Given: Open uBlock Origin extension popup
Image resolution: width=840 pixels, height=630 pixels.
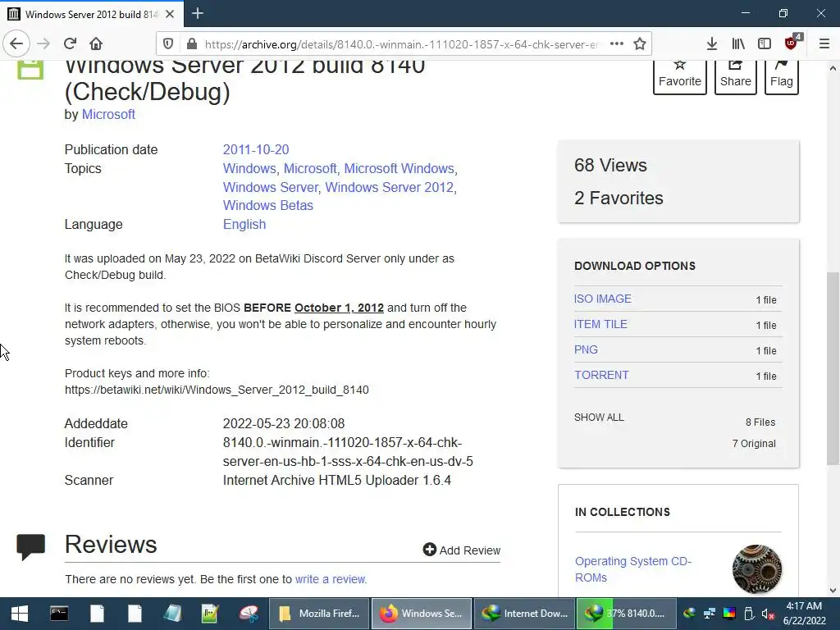Looking at the screenshot, I should (792, 43).
